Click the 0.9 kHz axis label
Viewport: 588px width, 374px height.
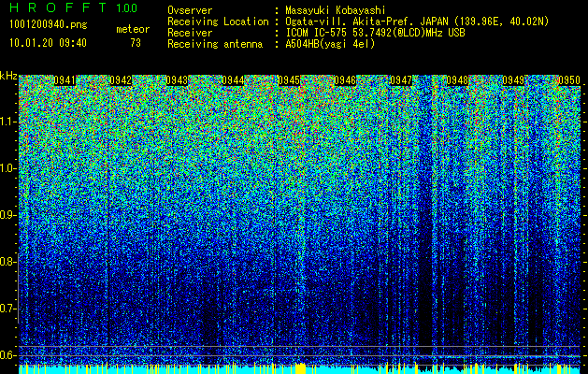click(x=7, y=215)
